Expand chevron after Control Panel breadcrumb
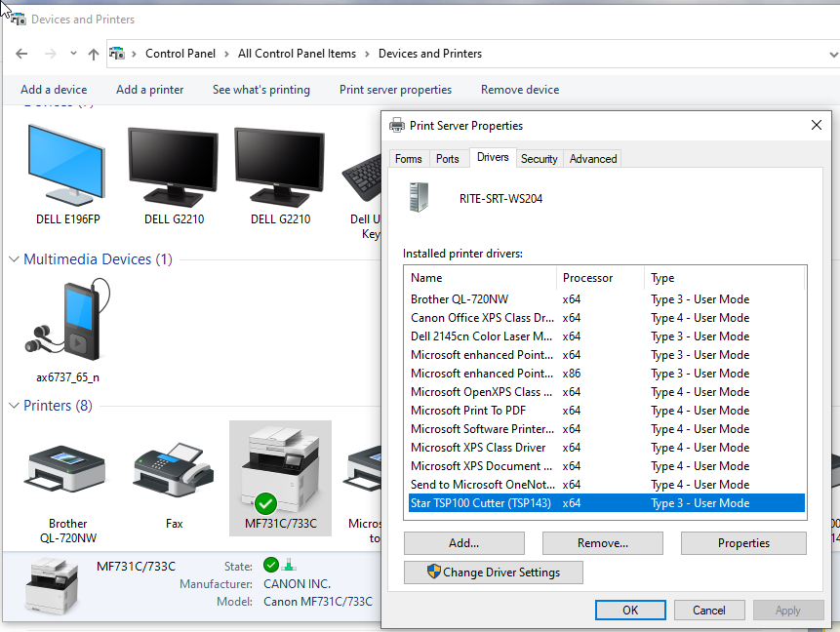This screenshot has width=840, height=632. pyautogui.click(x=226, y=54)
